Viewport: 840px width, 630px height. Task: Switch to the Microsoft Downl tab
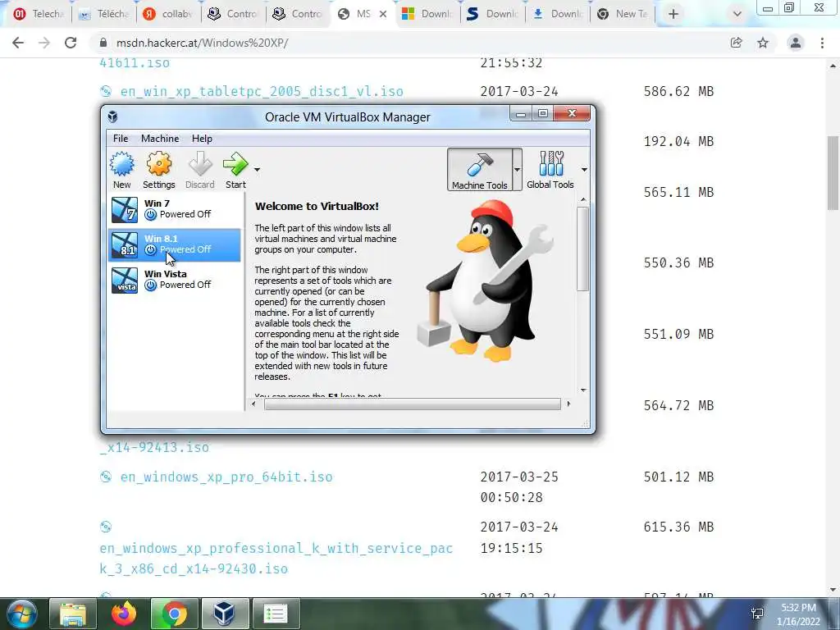point(428,14)
